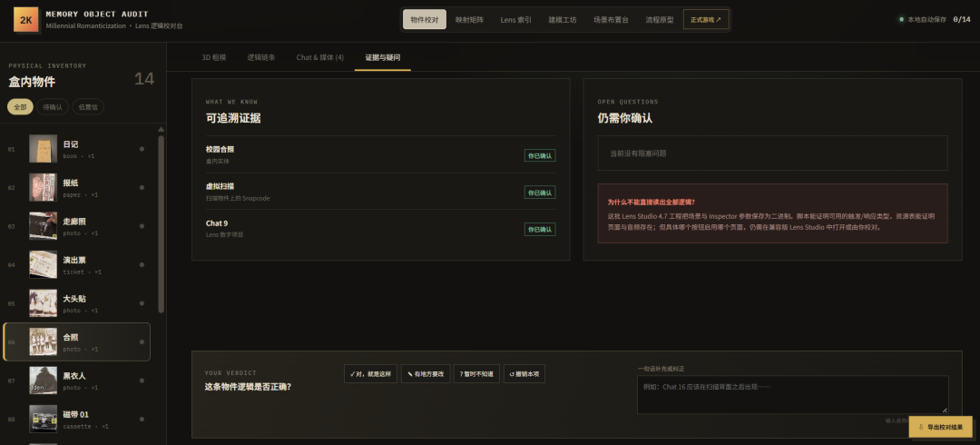Choose verdict 有地方要改
Screen dimensions: 980x445
(426, 373)
